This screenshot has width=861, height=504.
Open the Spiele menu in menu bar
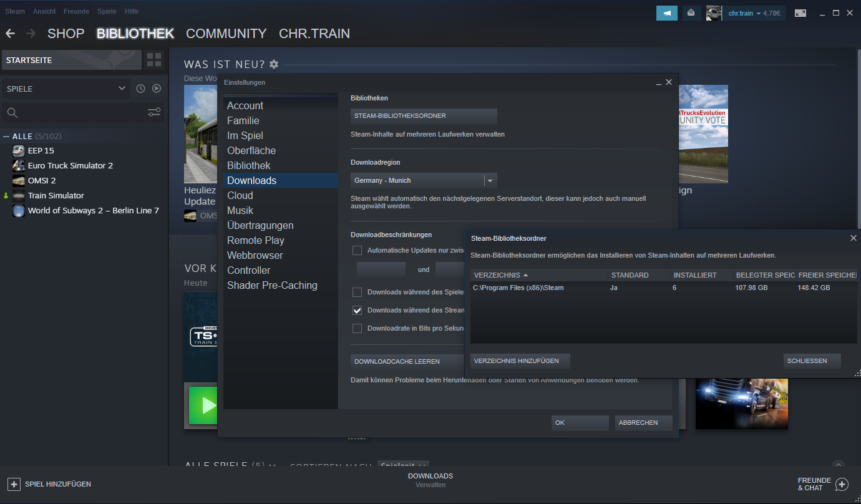[107, 11]
